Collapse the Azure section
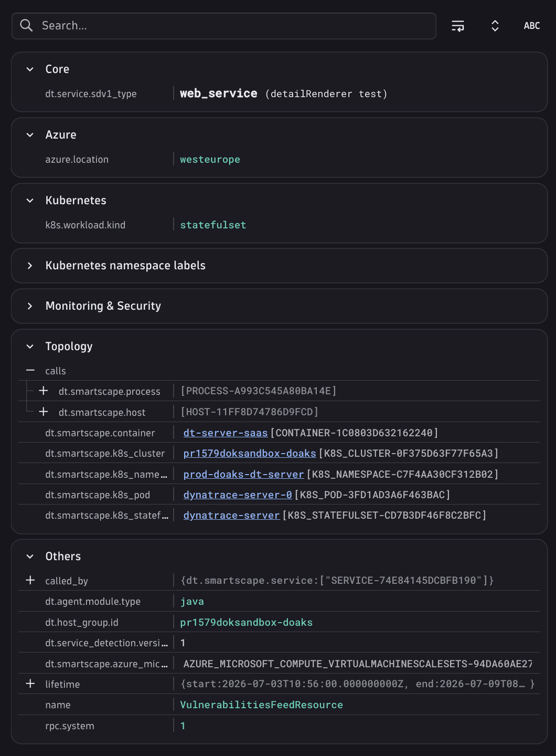Image resolution: width=556 pixels, height=756 pixels. coord(30,135)
